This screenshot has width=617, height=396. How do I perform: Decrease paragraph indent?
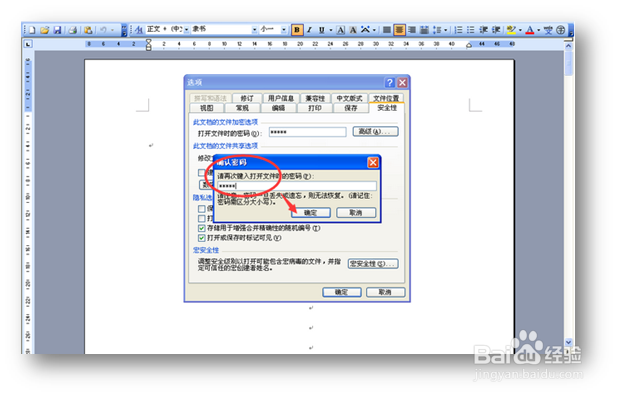[x=484, y=30]
